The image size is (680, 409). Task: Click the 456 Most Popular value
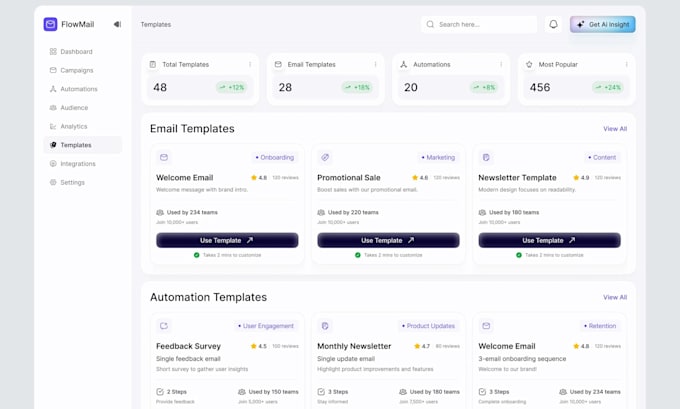point(539,87)
